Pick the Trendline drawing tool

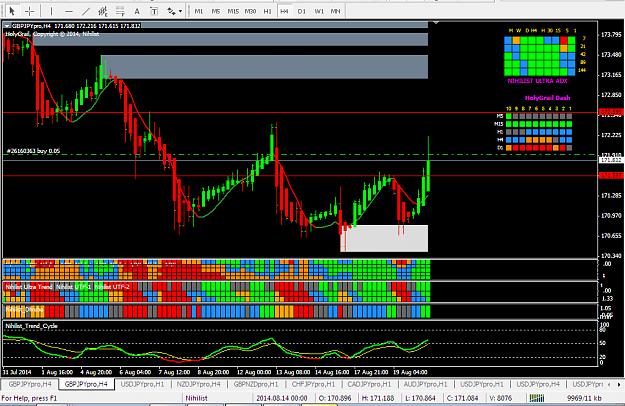click(x=86, y=11)
